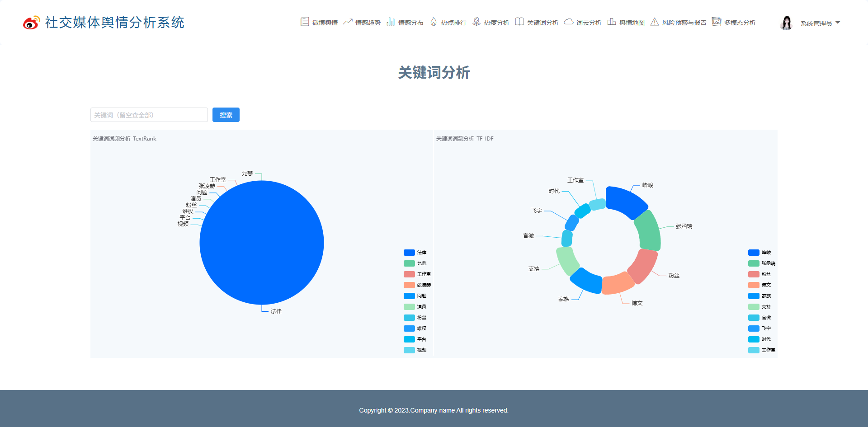Image resolution: width=868 pixels, height=427 pixels.
Task: Click the user avatar picture
Action: tap(787, 23)
